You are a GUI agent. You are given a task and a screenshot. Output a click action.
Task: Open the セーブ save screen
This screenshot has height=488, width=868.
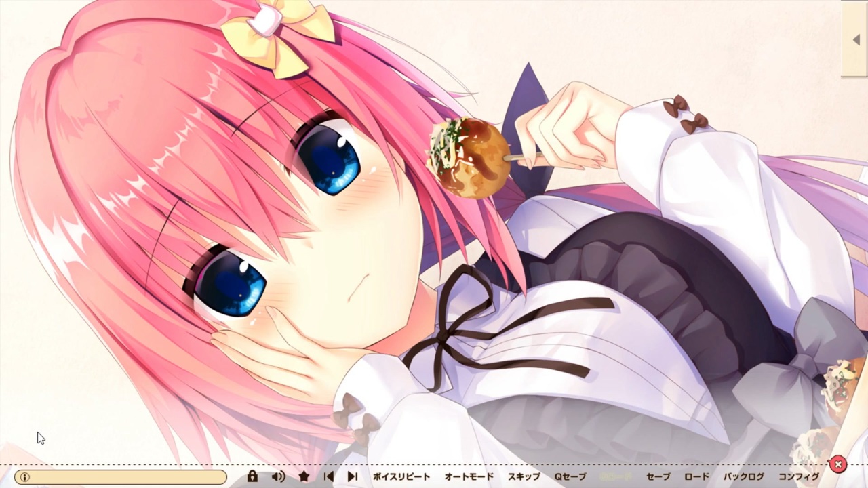point(658,476)
